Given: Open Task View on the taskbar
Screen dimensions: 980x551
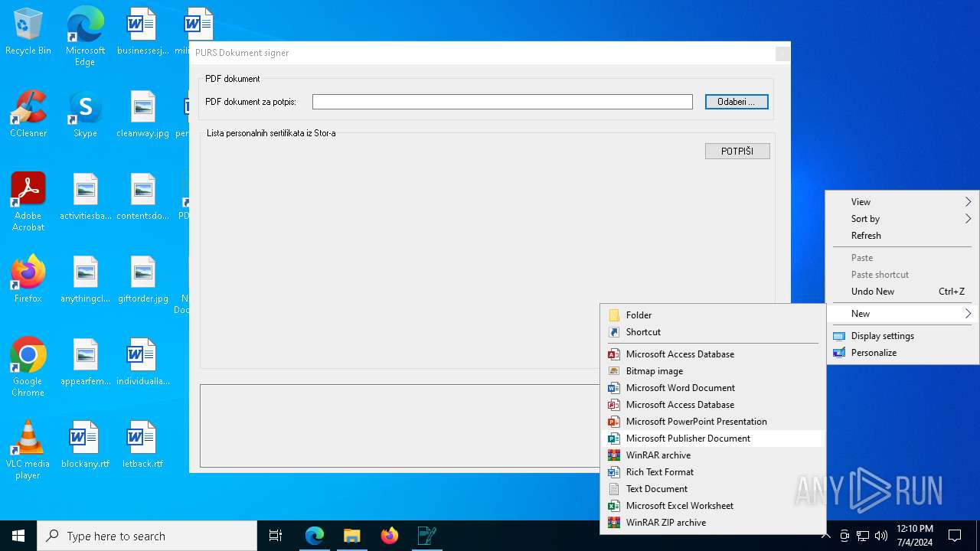Looking at the screenshot, I should (x=276, y=536).
